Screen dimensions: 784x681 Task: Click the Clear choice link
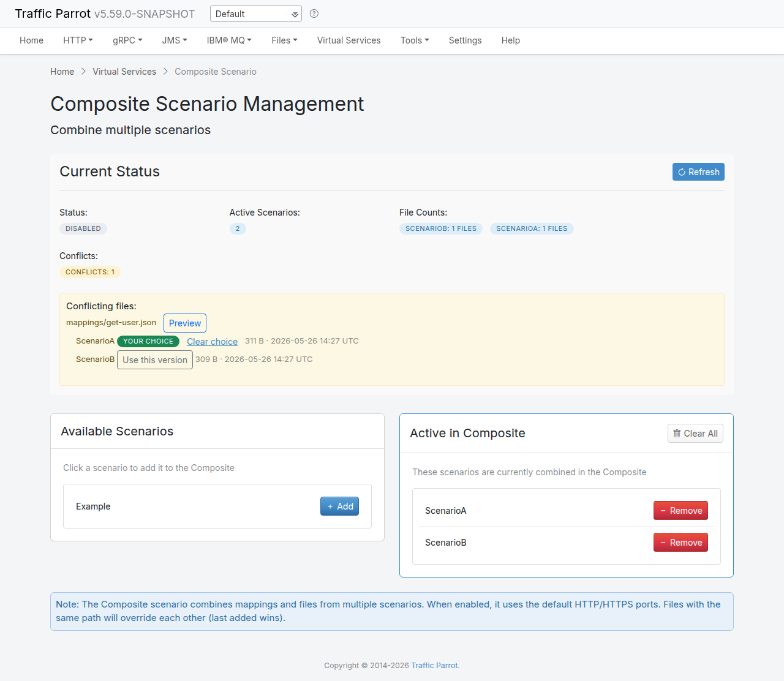pyautogui.click(x=212, y=342)
